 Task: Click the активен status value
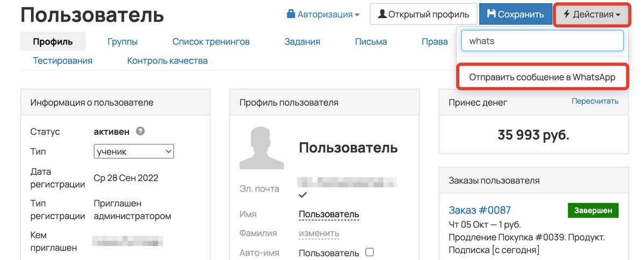click(x=112, y=132)
